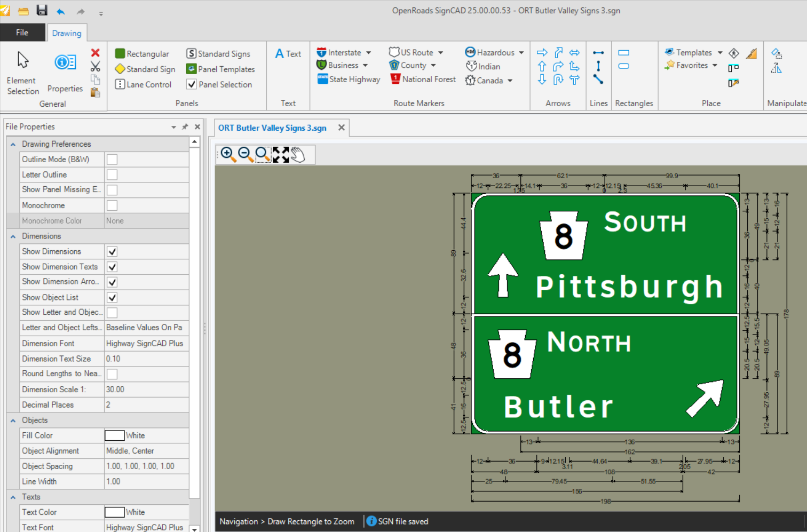Insert a down arrow
This screenshot has height=532, width=807.
[542, 80]
